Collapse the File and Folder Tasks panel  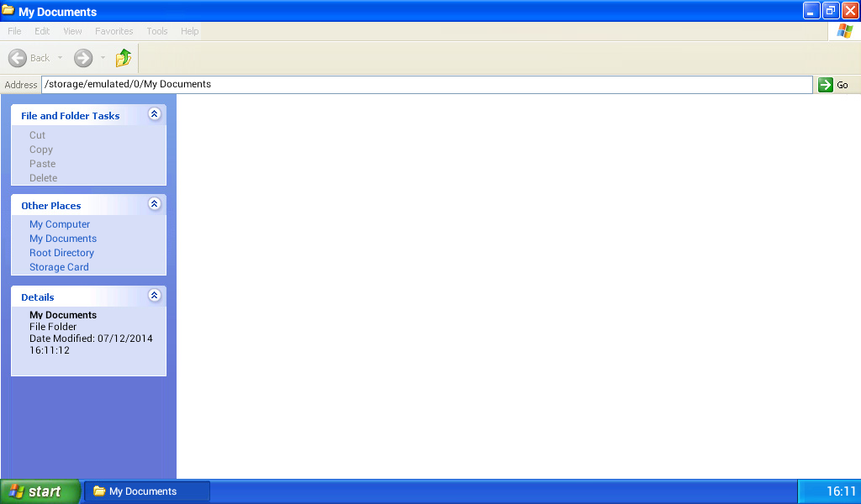click(x=154, y=113)
